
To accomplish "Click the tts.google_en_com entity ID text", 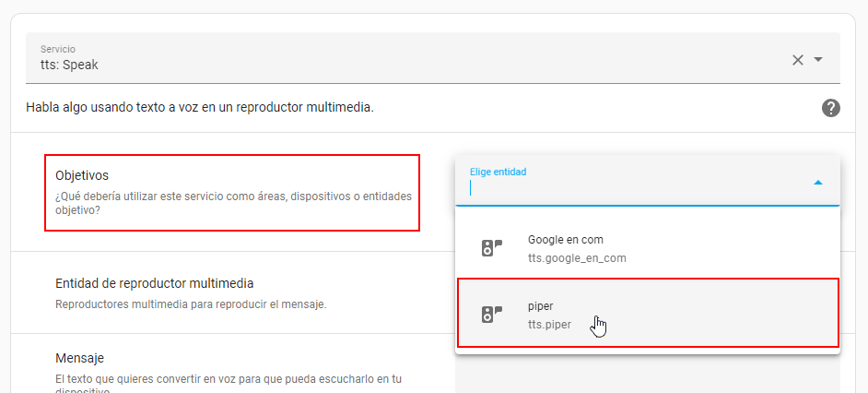I will [x=576, y=258].
